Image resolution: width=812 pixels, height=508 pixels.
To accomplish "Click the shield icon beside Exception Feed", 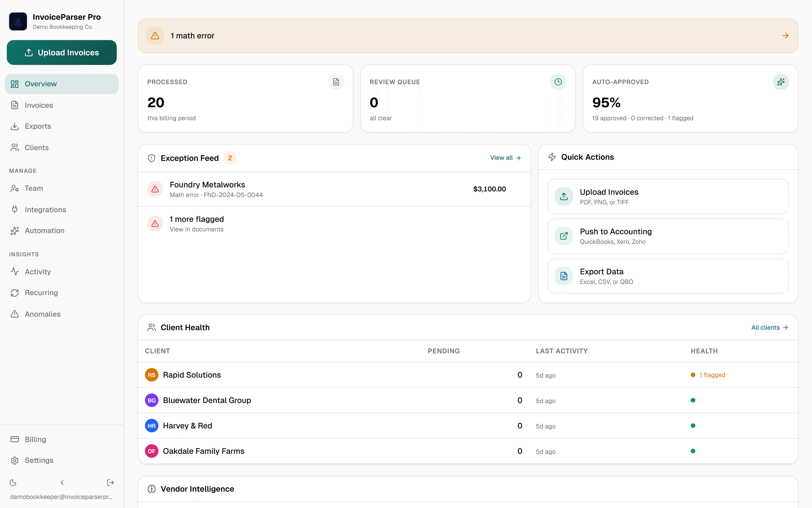I will coord(152,158).
